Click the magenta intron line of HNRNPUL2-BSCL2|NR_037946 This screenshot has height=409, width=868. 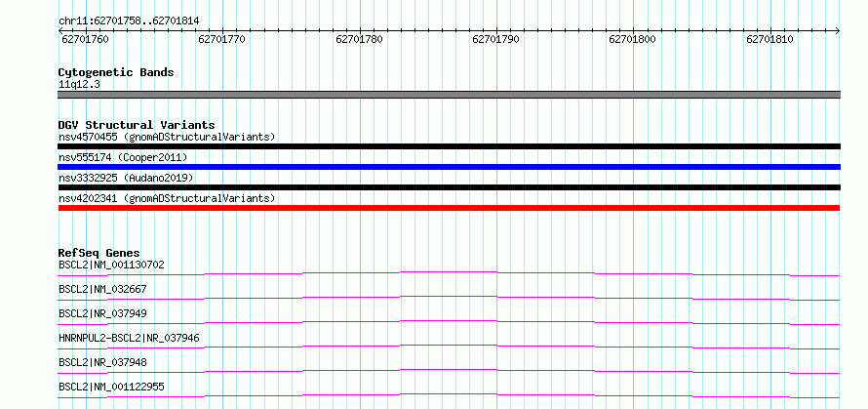point(449,347)
